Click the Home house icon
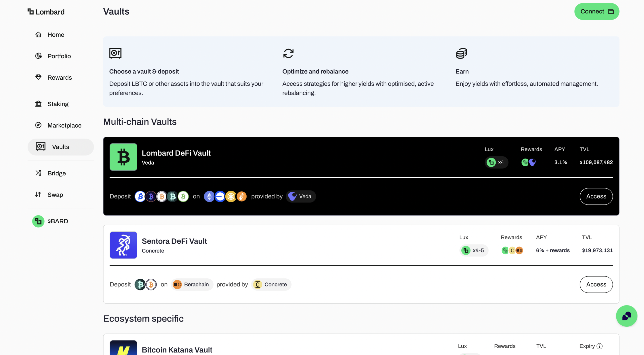Screen dimensions: 644x355 click(x=38, y=34)
